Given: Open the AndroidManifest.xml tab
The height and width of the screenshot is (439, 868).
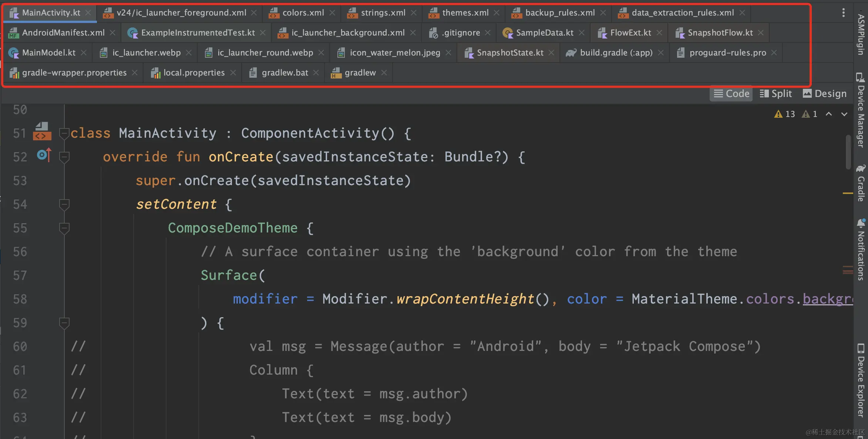Looking at the screenshot, I should (63, 33).
